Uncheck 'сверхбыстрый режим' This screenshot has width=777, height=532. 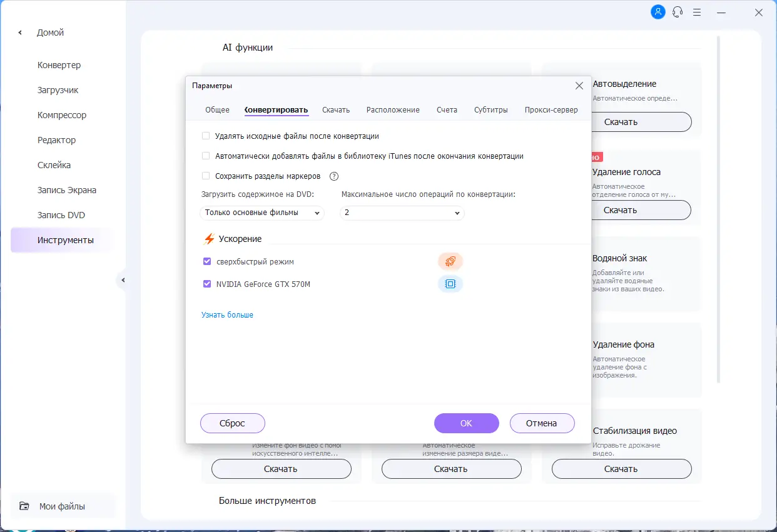206,261
